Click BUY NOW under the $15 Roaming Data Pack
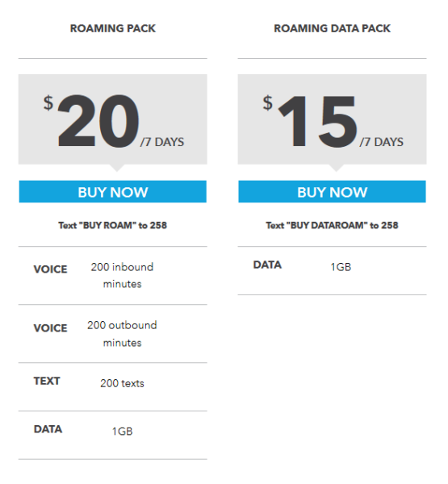 [x=332, y=192]
